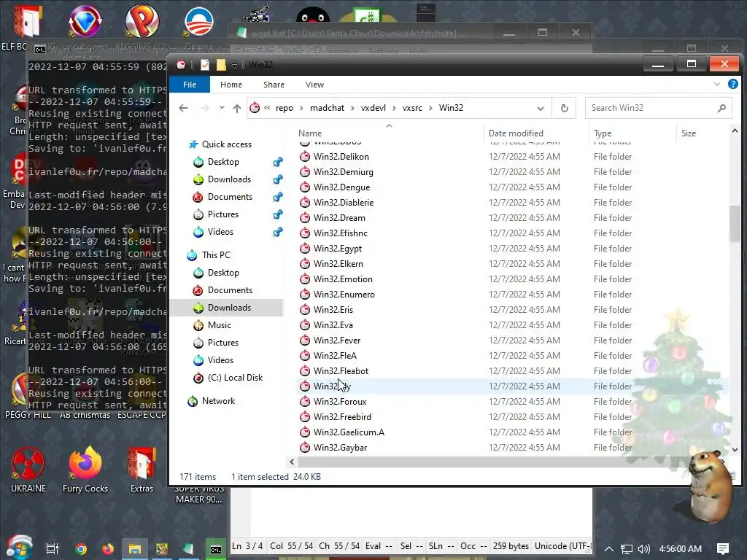Viewport: 747px width, 560px height.
Task: Open recent locations dropdown arrow
Action: pyautogui.click(x=222, y=108)
